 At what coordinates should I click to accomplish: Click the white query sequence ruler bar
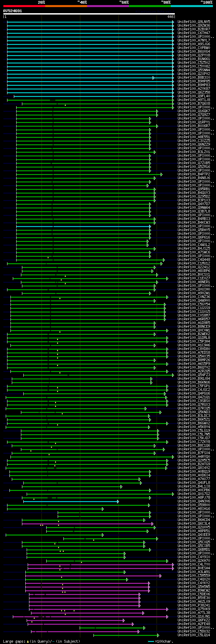[89, 14]
